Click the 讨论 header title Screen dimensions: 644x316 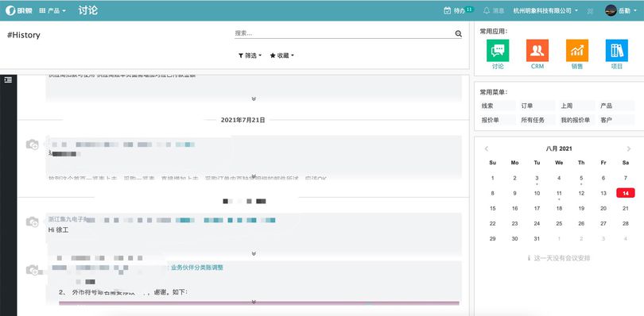tap(88, 10)
